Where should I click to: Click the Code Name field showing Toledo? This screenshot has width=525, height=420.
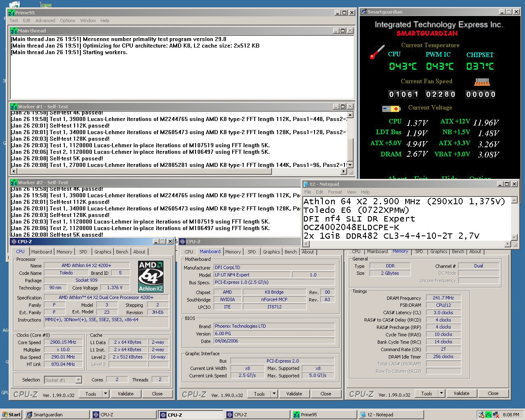(66, 273)
